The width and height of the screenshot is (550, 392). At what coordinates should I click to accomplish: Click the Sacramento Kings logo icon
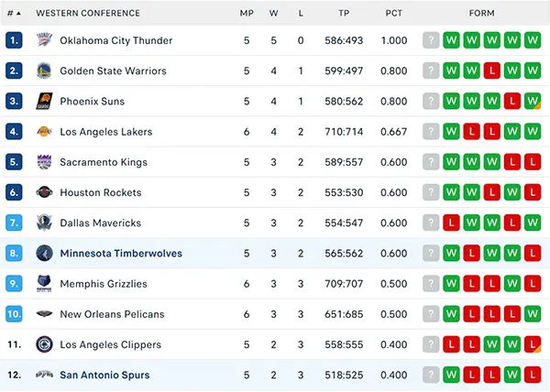[x=45, y=162]
